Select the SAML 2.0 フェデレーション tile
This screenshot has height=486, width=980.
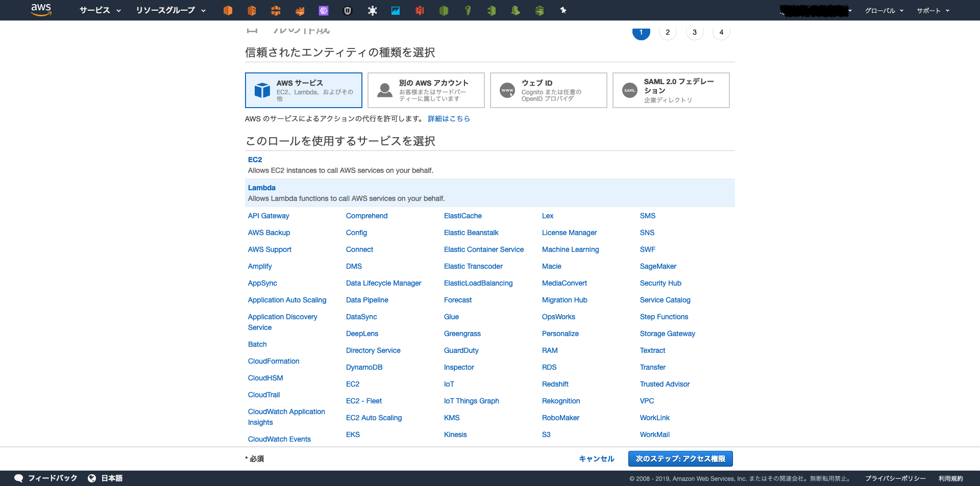coord(671,90)
